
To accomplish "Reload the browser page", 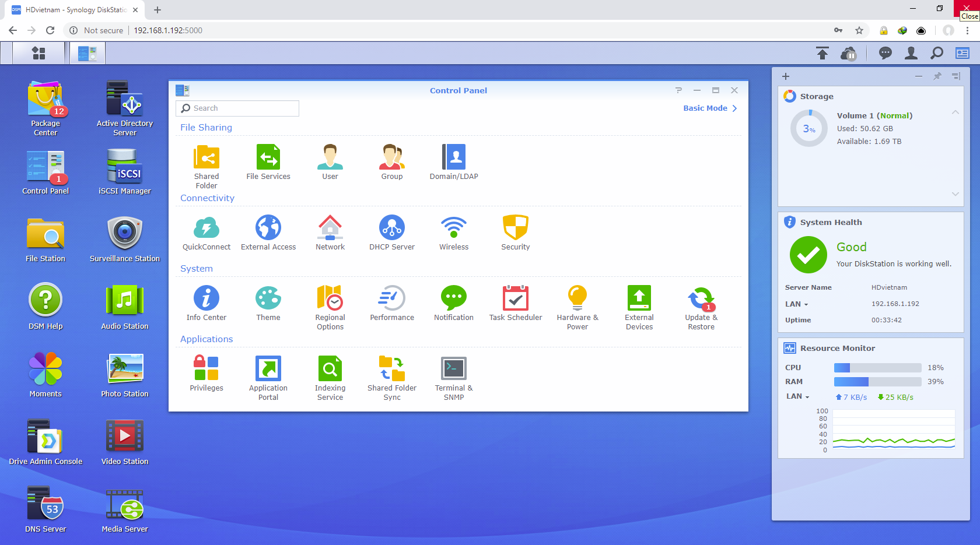I will pos(50,30).
